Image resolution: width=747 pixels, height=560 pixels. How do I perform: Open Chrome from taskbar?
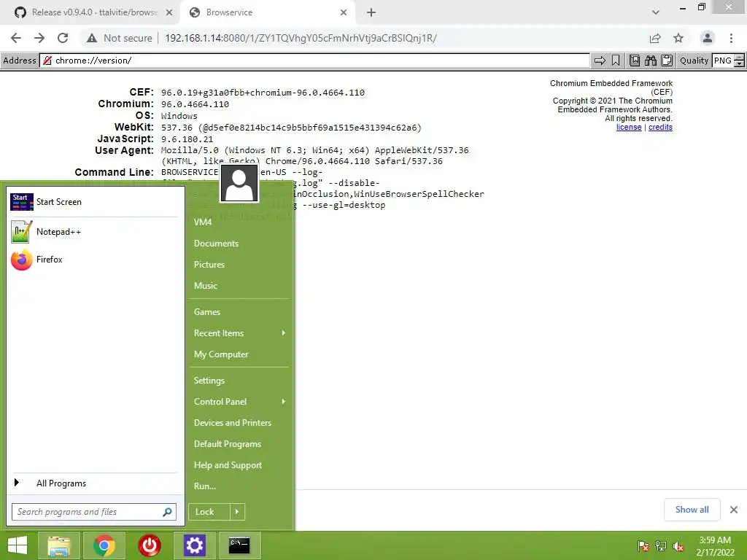click(x=104, y=545)
